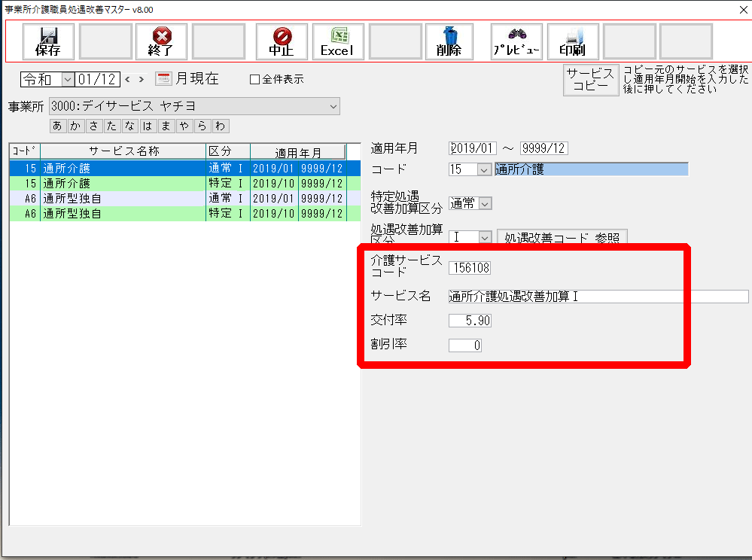
Task: Open the calendar icon beside 月現在
Action: [163, 78]
